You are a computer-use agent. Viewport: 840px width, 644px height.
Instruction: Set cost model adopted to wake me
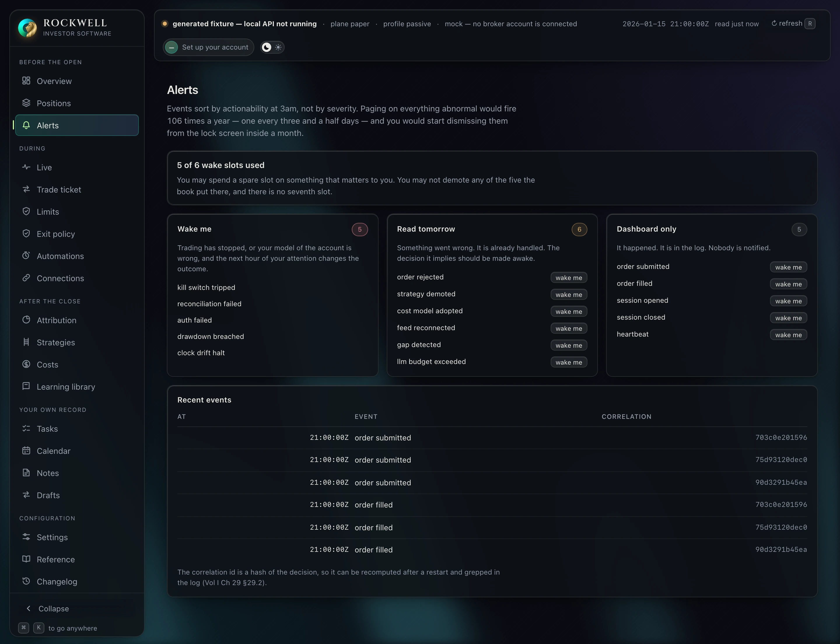click(568, 311)
